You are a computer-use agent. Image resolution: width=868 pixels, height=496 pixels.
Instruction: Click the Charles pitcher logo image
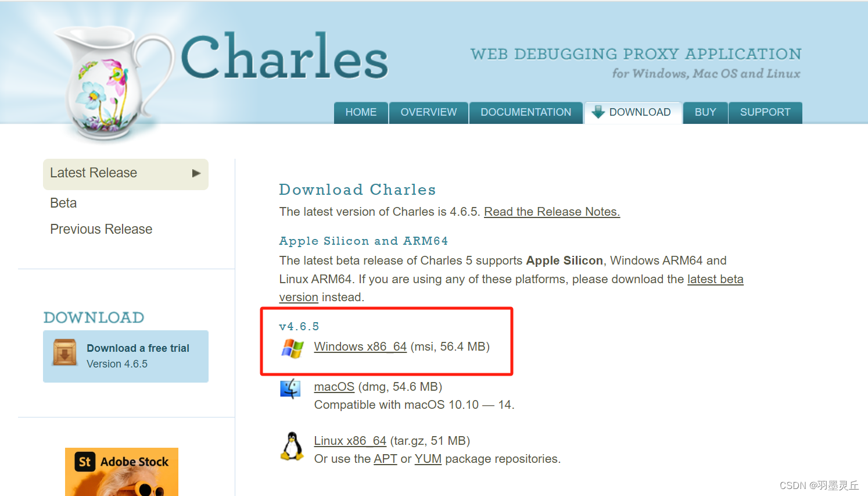point(113,83)
